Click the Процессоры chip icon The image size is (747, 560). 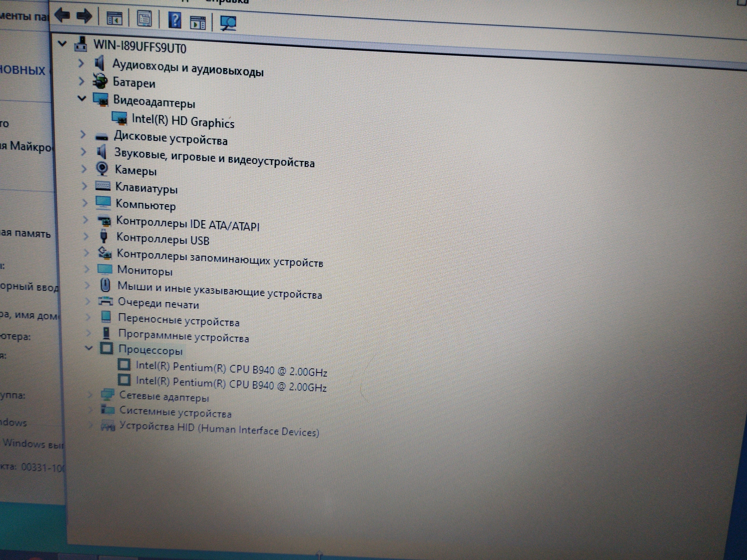pyautogui.click(x=107, y=348)
